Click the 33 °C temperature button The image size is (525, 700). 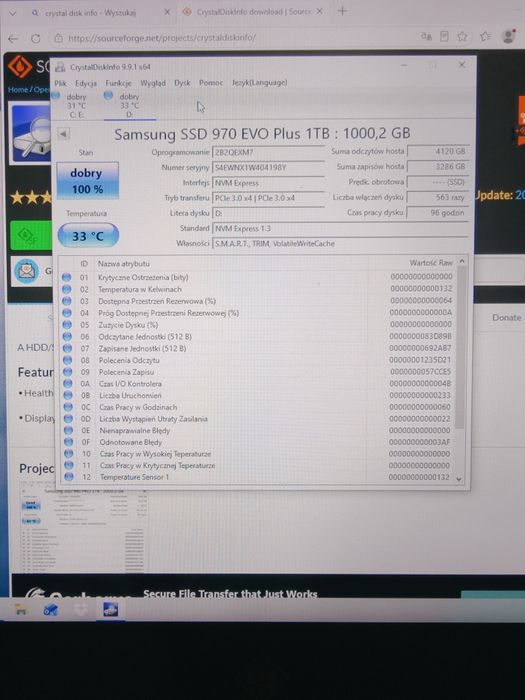coord(88,236)
